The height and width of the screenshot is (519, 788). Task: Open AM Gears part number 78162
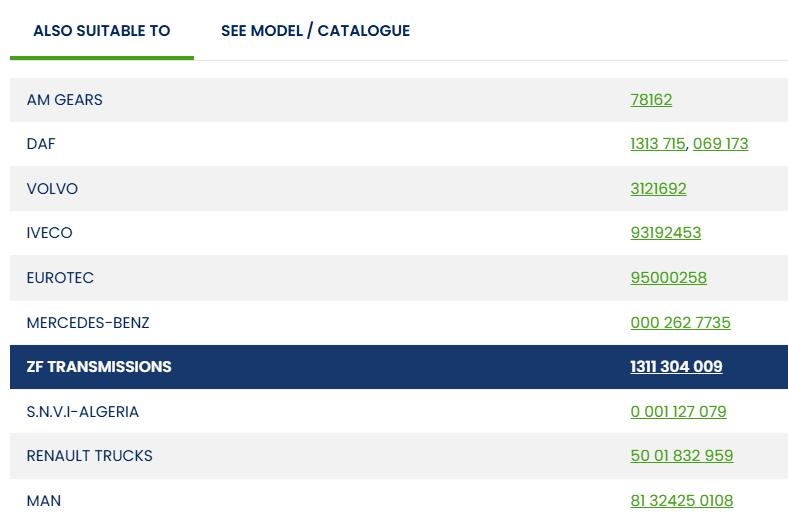(651, 100)
